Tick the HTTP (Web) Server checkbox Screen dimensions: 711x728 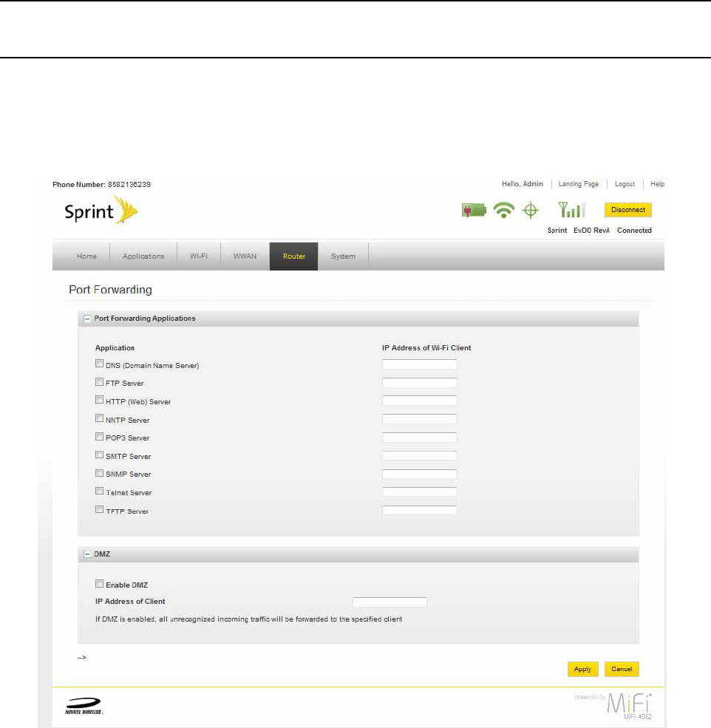(x=99, y=400)
